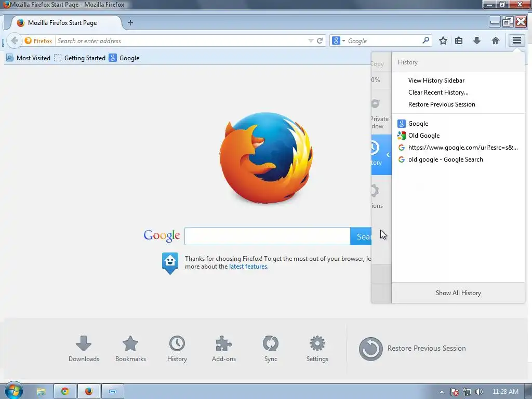532x399 pixels.
Task: Go back to main menu via History button
Action: coord(381,155)
